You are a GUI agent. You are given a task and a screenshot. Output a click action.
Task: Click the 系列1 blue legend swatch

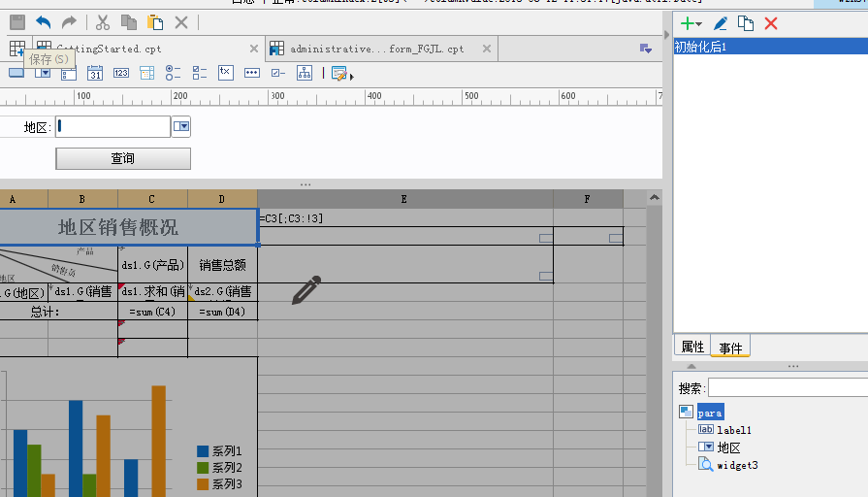(x=203, y=451)
